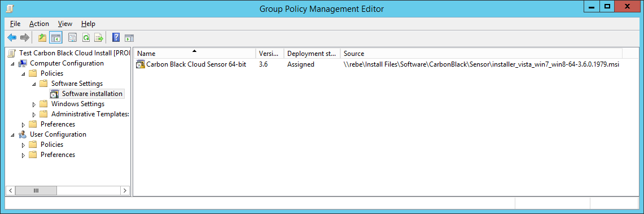This screenshot has height=214, width=644.
Task: Open Properties via toolbar icon
Action: (x=72, y=38)
